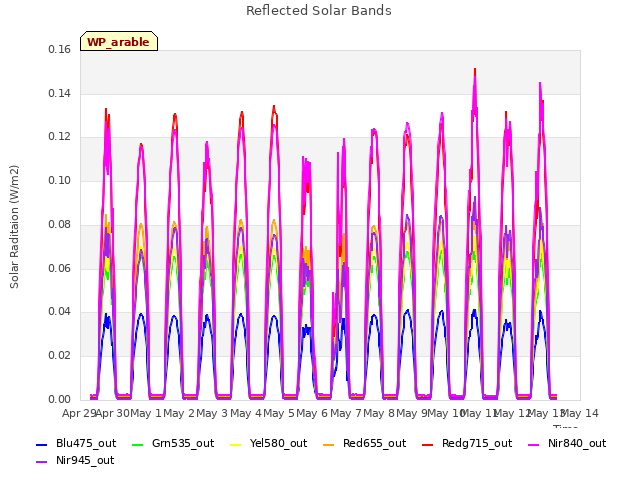Image resolution: width=640 pixels, height=480 pixels.
Task: Click the WP_arable annotation label
Action: click(119, 42)
